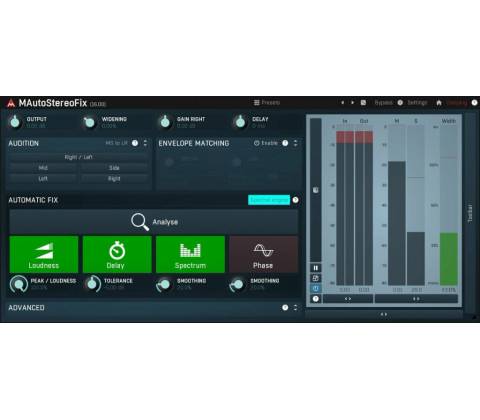
Task: Open the meter panel help icon
Action: click(x=316, y=299)
